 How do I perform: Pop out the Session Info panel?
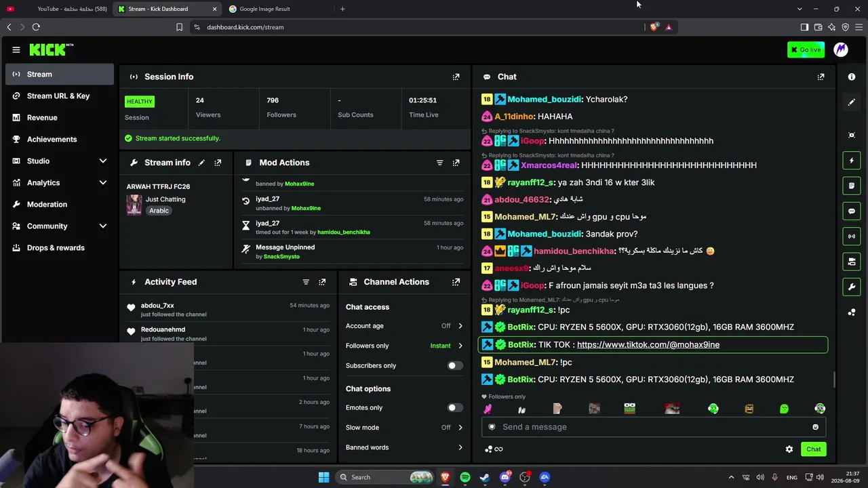(456, 77)
